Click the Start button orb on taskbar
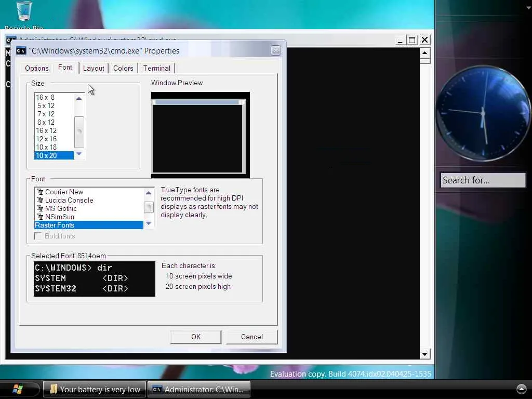532x399 pixels. click(x=18, y=389)
